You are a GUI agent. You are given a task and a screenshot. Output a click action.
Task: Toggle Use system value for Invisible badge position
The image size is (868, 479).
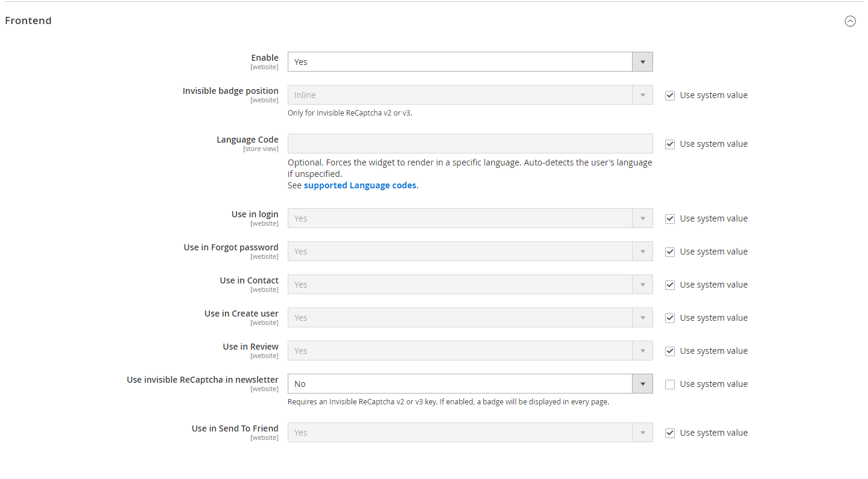coord(670,95)
